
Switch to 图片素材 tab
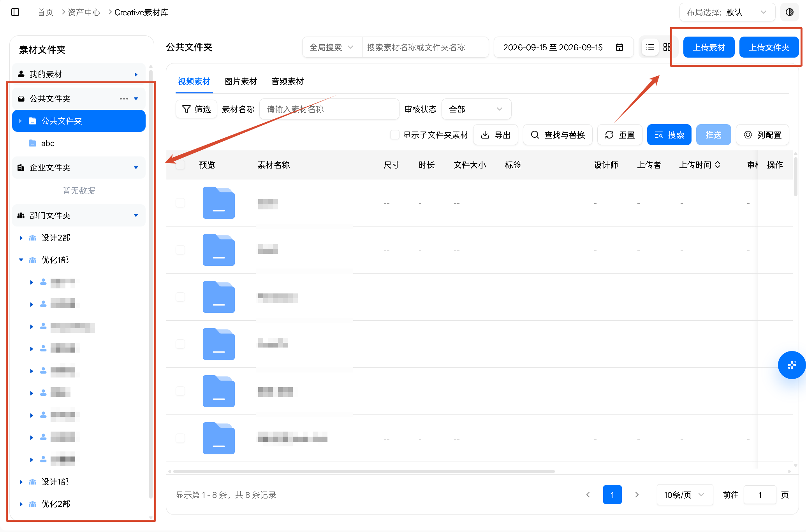(x=241, y=81)
